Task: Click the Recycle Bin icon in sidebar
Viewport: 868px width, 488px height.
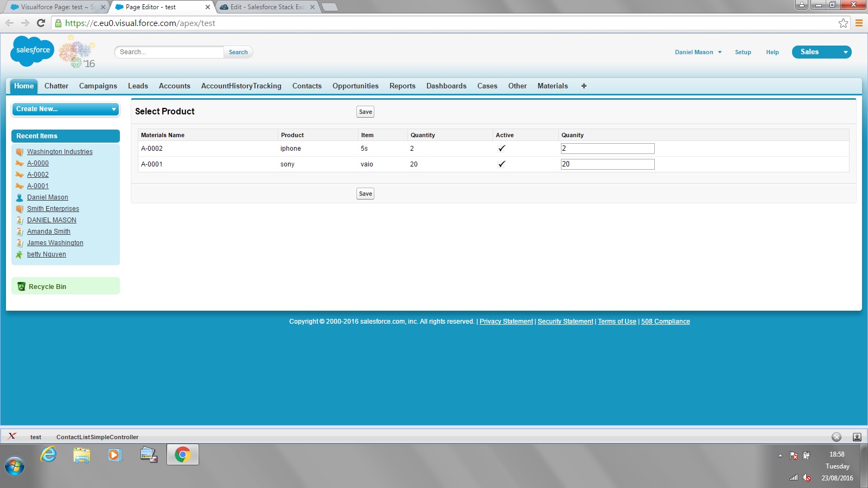Action: coord(21,286)
